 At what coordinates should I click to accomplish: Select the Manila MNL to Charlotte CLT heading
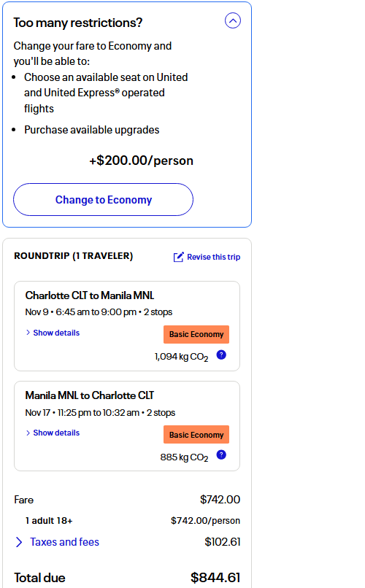(90, 395)
